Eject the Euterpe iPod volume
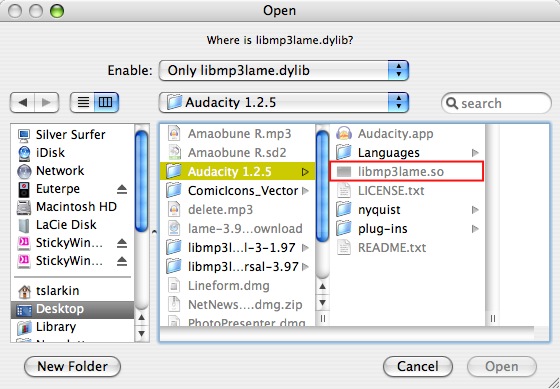This screenshot has height=389, width=560. (x=122, y=189)
